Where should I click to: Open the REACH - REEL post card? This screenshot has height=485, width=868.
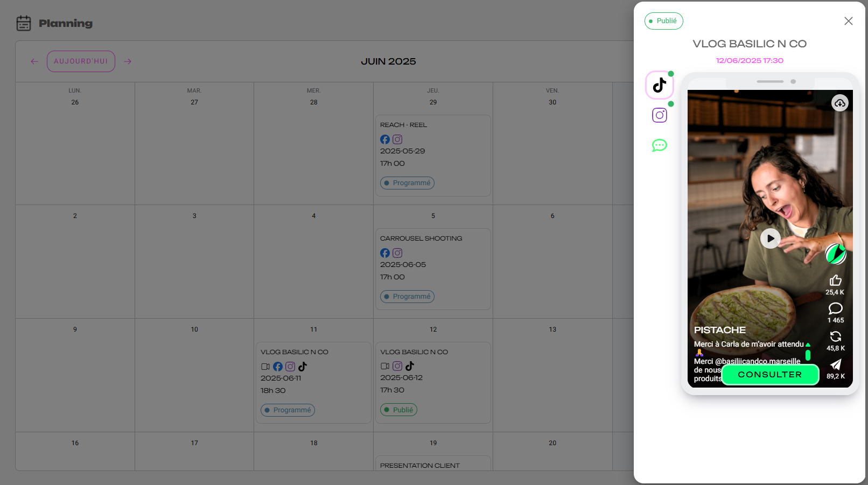pos(433,155)
